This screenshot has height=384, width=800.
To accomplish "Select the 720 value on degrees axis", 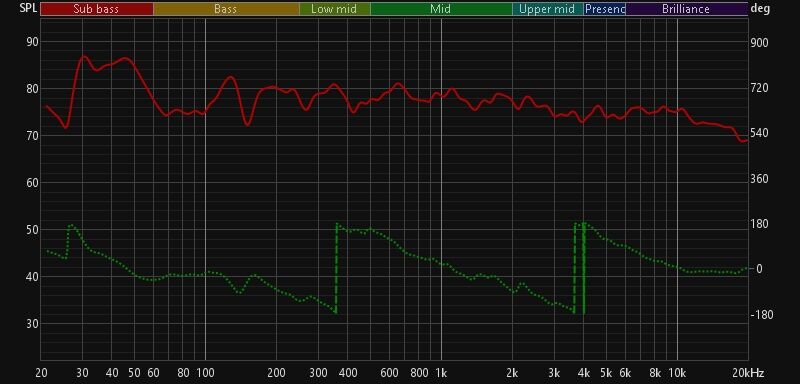I will tap(760, 88).
